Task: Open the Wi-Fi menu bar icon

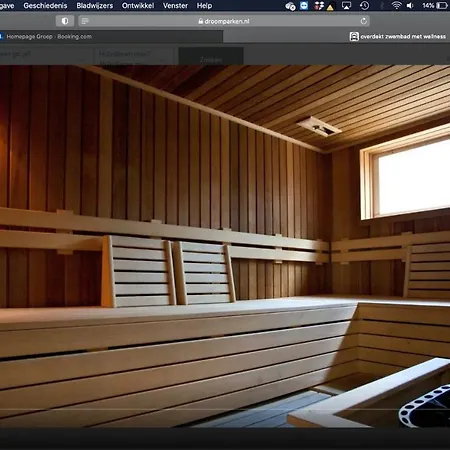Action: pos(396,6)
